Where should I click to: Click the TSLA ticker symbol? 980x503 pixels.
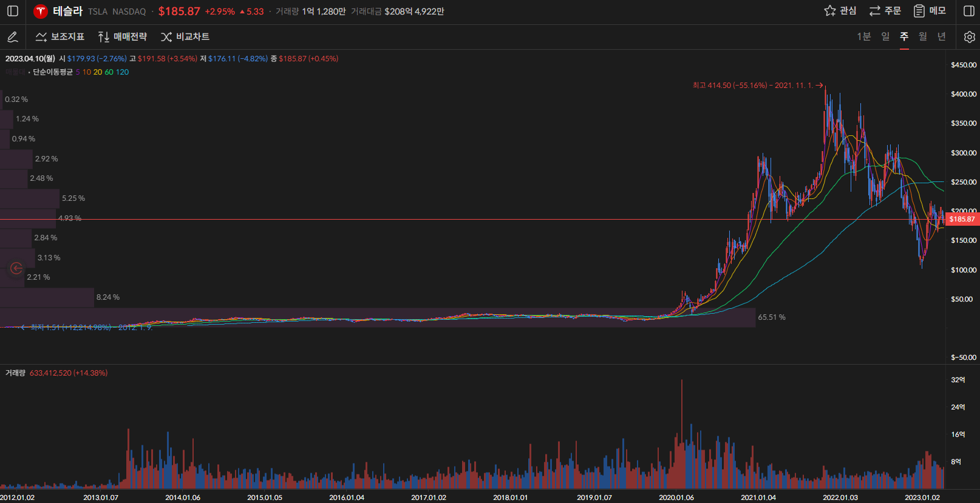click(98, 12)
